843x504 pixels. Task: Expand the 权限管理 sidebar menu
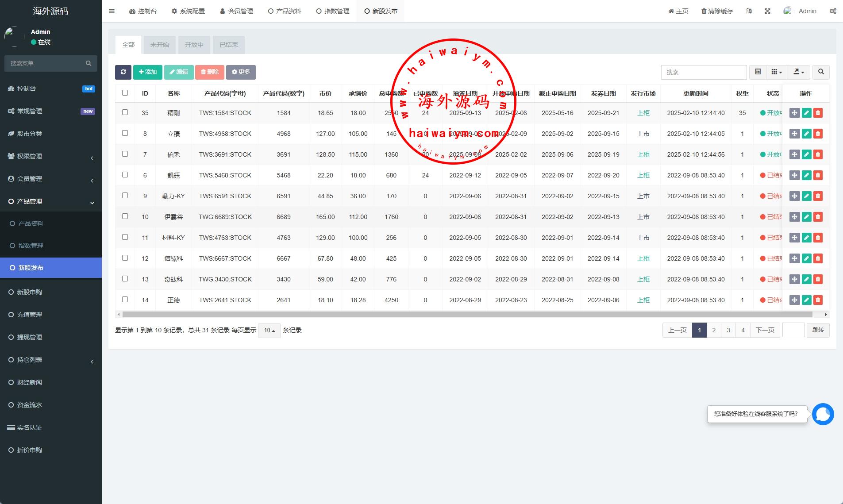coord(51,156)
